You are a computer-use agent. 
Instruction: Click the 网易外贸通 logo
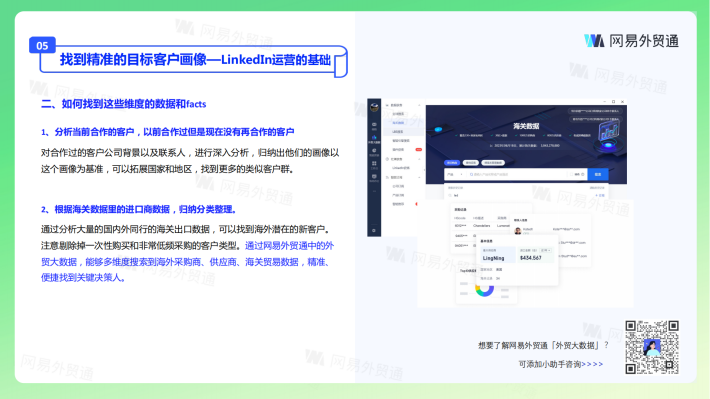[631, 41]
